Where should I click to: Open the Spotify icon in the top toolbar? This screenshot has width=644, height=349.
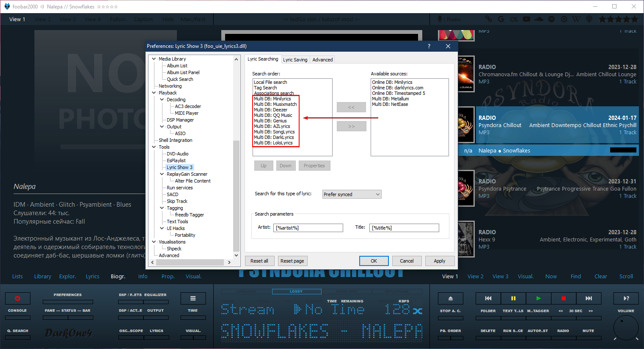click(551, 19)
